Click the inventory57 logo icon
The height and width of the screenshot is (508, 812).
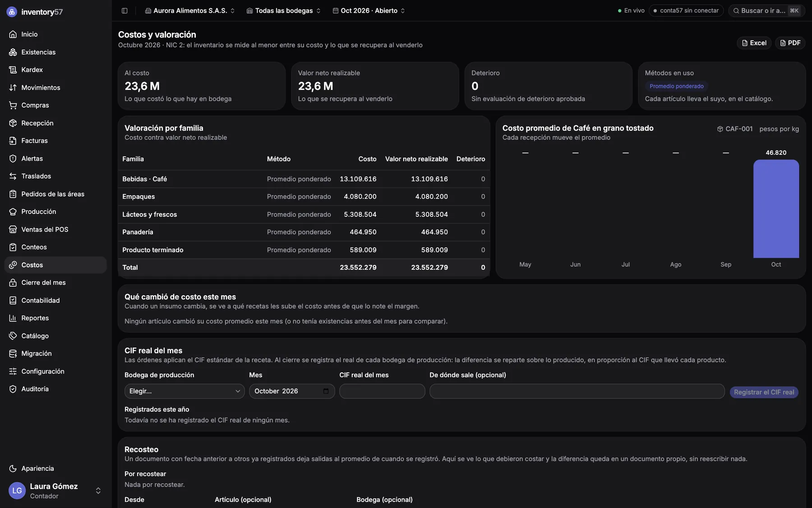pos(12,12)
